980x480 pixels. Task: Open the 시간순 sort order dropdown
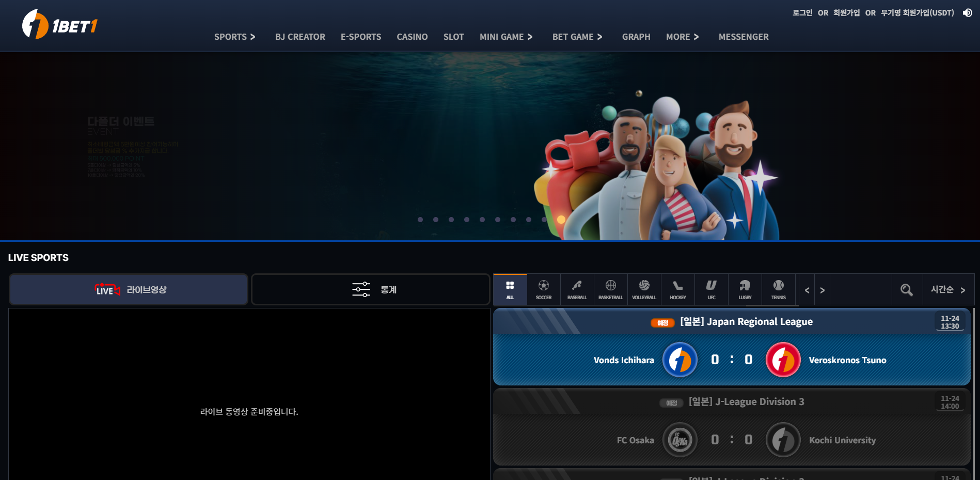(948, 290)
